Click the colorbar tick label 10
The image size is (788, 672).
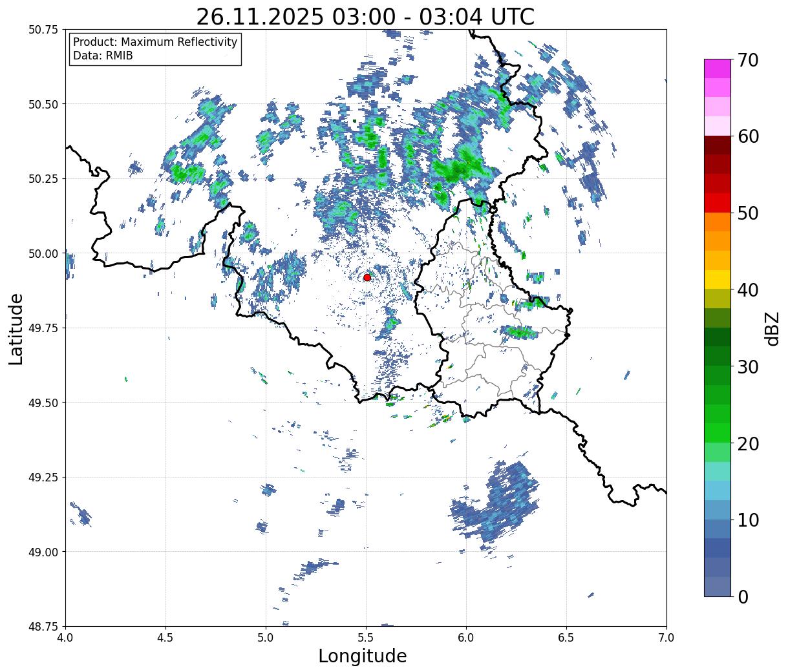pyautogui.click(x=748, y=520)
